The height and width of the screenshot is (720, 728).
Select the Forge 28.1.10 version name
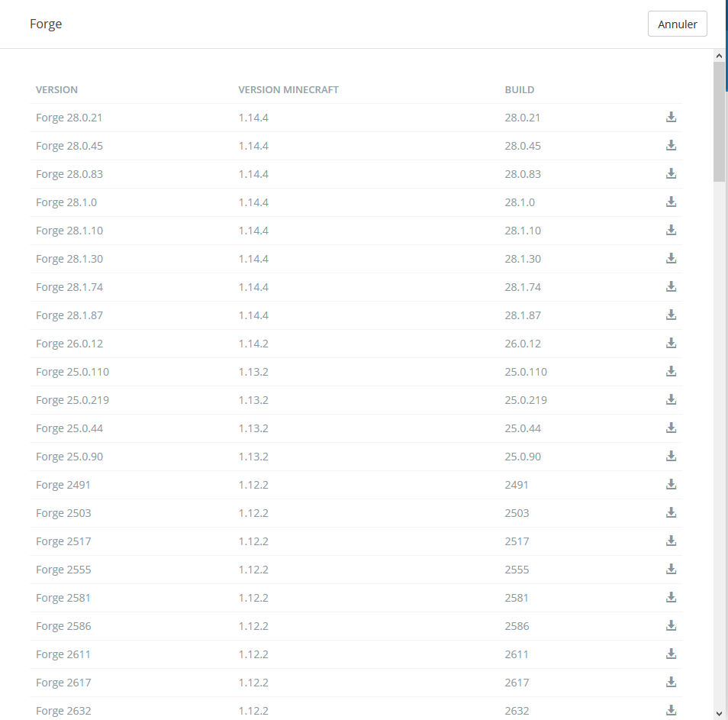pyautogui.click(x=69, y=231)
